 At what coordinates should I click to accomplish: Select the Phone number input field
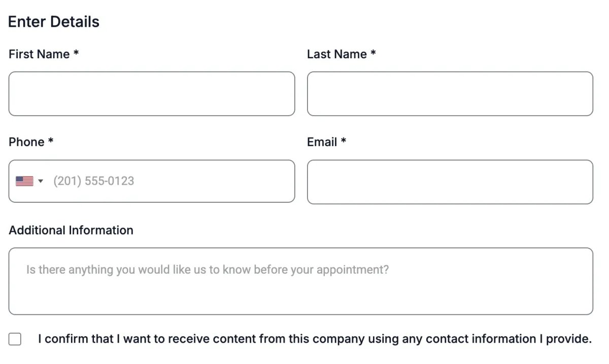tap(173, 181)
